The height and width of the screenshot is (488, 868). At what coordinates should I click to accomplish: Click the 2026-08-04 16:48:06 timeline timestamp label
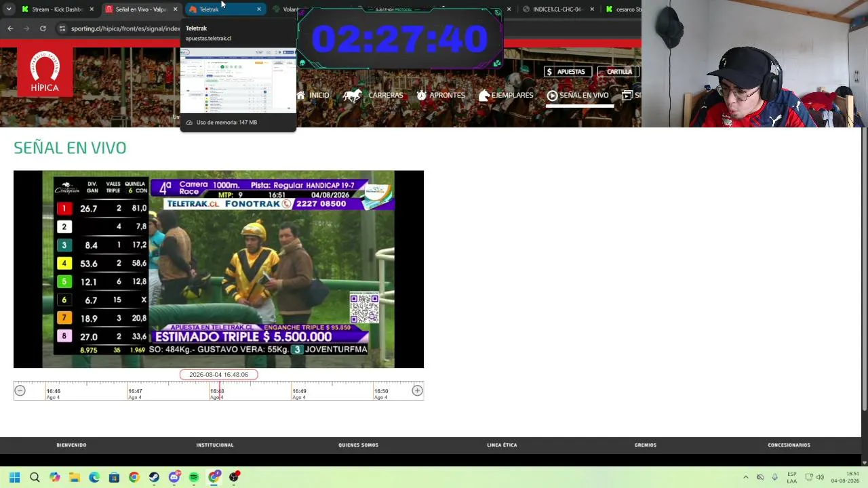pos(218,374)
